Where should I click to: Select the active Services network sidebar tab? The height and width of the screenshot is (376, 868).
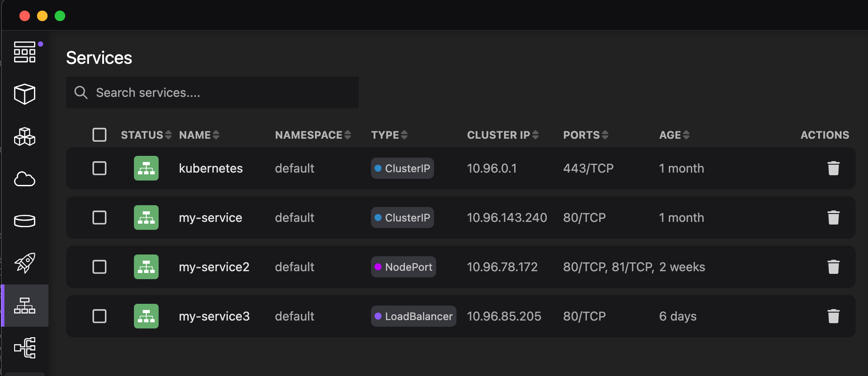coord(25,306)
